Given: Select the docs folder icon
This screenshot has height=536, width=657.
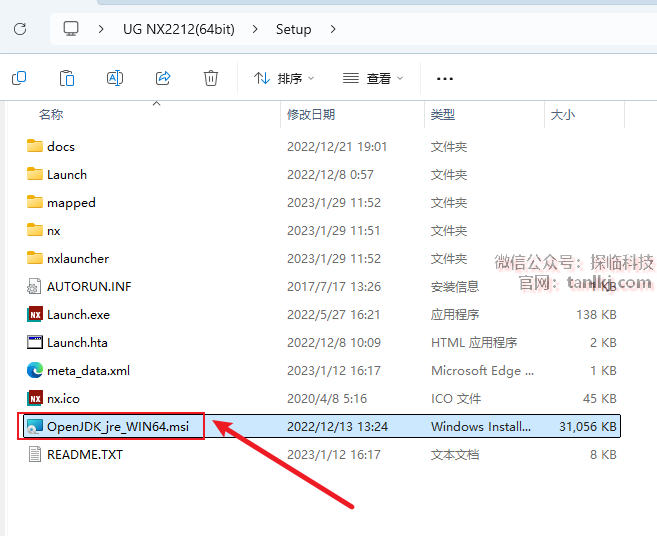Looking at the screenshot, I should [35, 146].
